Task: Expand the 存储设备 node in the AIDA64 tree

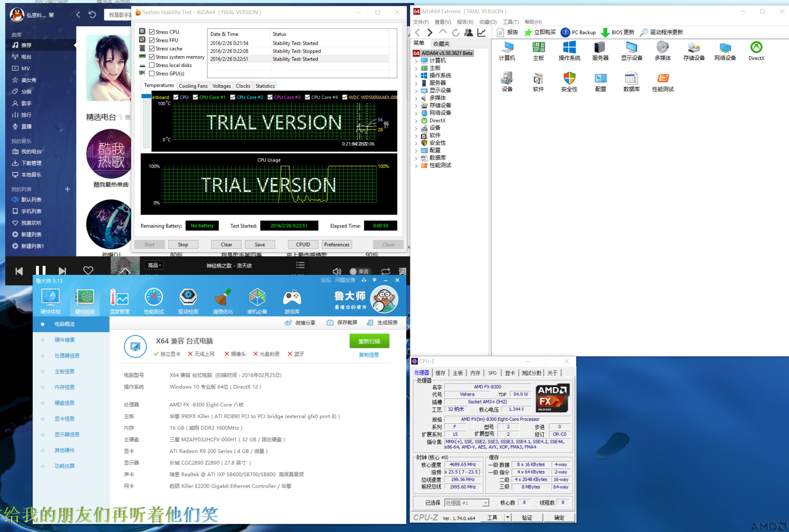Action: pos(416,105)
